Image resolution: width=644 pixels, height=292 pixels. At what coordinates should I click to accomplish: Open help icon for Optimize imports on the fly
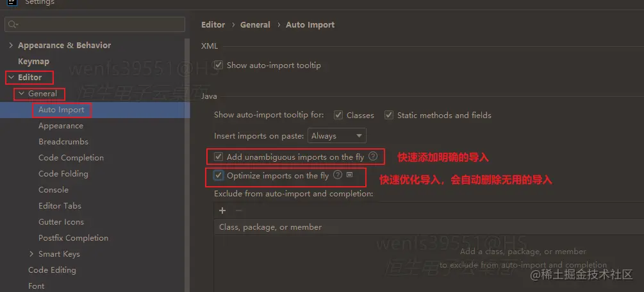click(338, 175)
